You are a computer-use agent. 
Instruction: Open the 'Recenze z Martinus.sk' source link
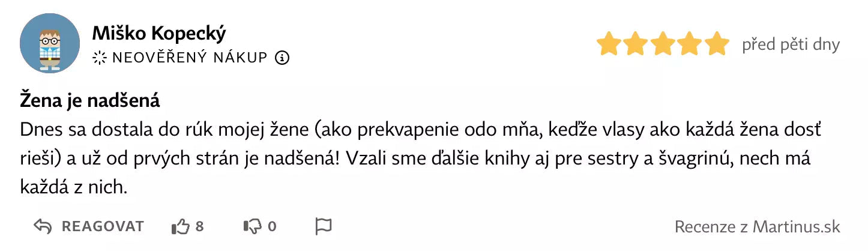pos(757,226)
